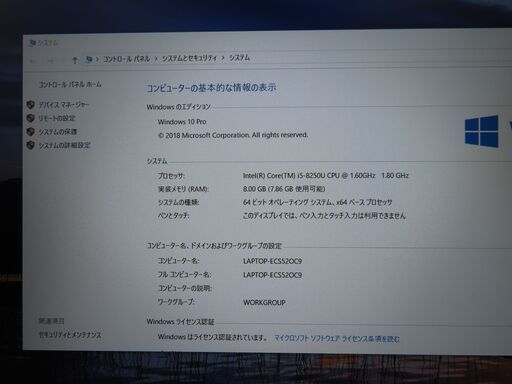Click the プロセッサ label
Image resolution: width=512 pixels, height=384 pixels.
click(171, 176)
